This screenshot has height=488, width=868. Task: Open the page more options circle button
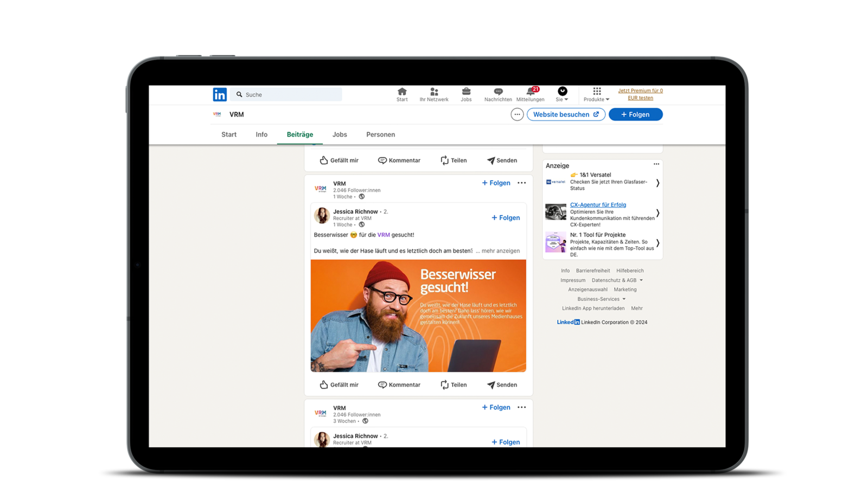517,114
